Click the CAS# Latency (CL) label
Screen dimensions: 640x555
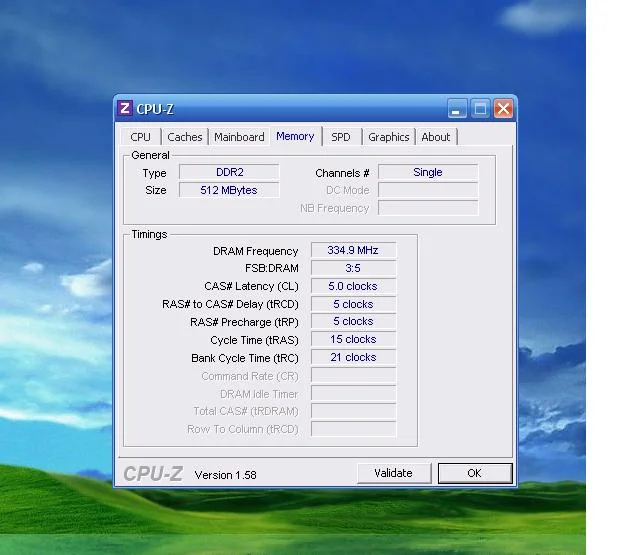click(x=251, y=286)
